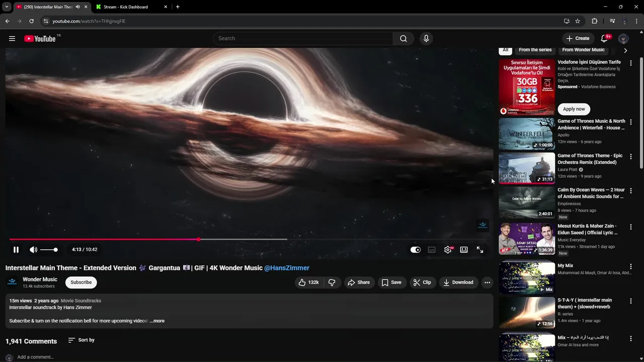Image resolution: width=644 pixels, height=362 pixels.
Task: Go to the YouTube home logo
Action: click(x=40, y=39)
